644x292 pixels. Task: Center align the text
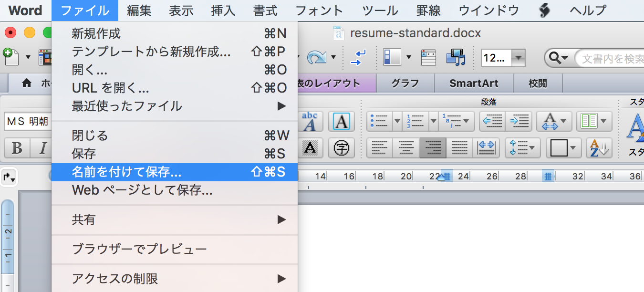tap(406, 147)
